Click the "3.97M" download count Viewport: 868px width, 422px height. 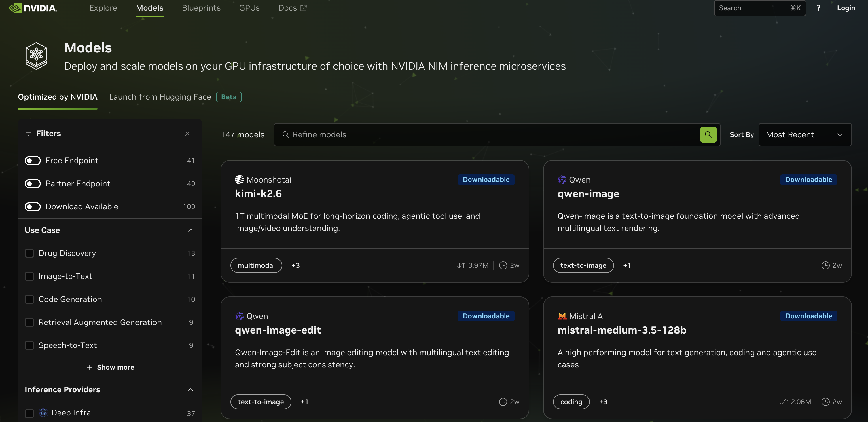478,265
